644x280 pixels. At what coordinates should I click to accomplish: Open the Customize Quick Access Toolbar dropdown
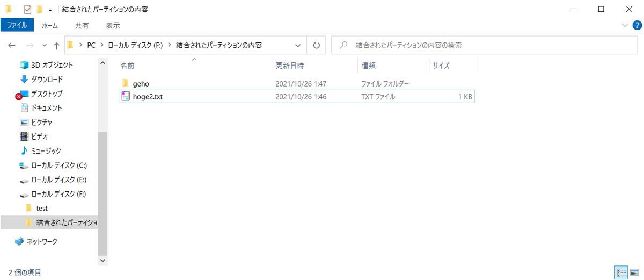[50, 10]
